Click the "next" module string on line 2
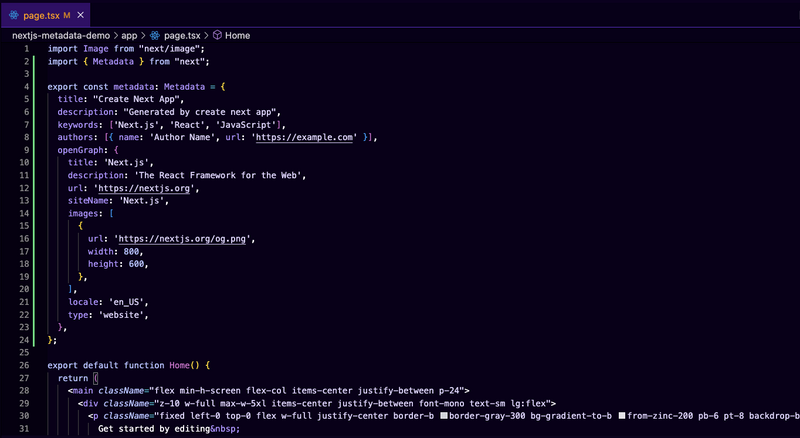This screenshot has height=438, width=800. click(190, 61)
